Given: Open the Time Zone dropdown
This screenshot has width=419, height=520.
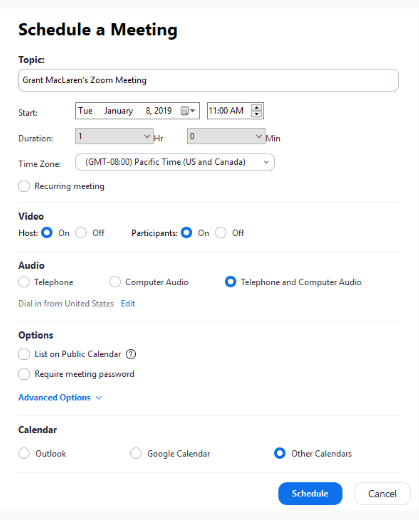Looking at the screenshot, I should pyautogui.click(x=175, y=162).
